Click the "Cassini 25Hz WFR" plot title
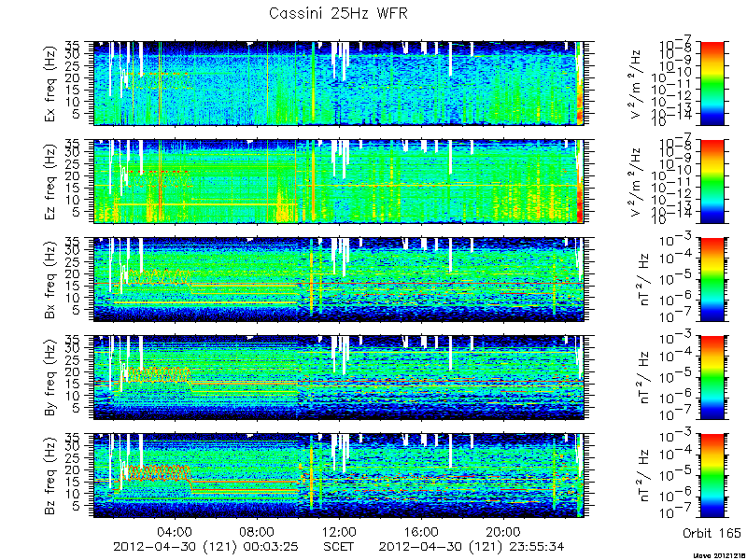The height and width of the screenshot is (560, 747). [338, 13]
